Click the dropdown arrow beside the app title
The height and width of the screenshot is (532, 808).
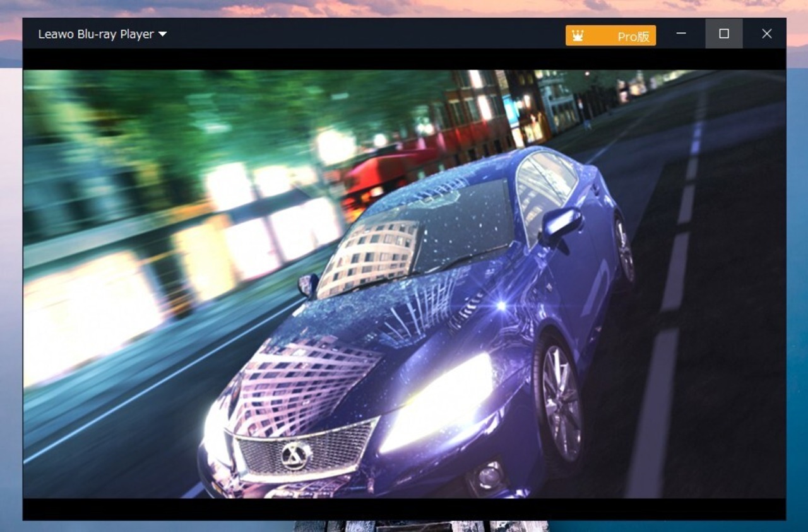coord(163,34)
